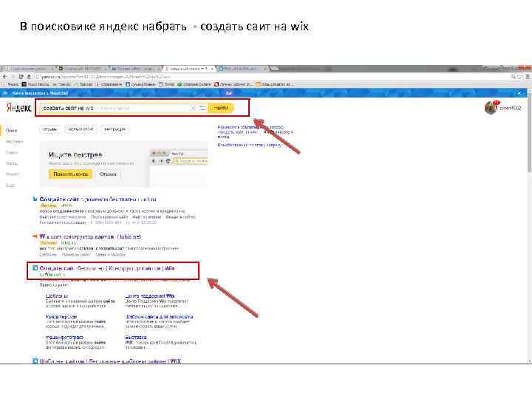Switch to the active Yandex search tab

pos(190,69)
